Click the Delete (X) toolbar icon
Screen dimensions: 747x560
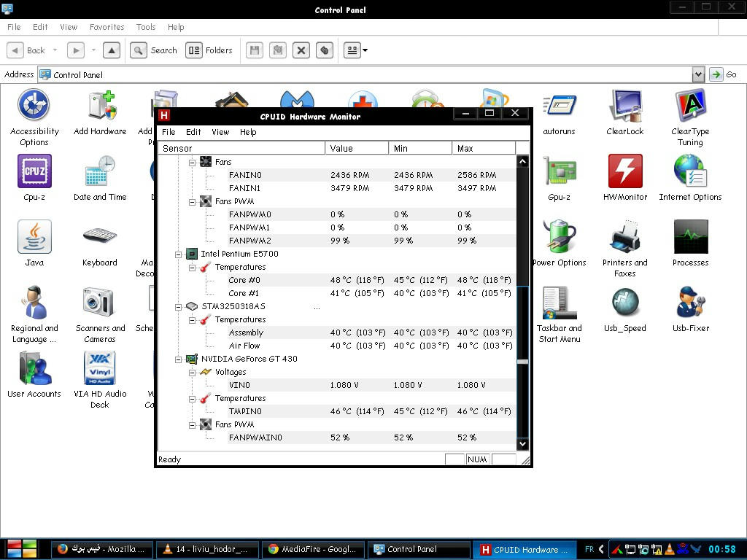click(x=301, y=50)
